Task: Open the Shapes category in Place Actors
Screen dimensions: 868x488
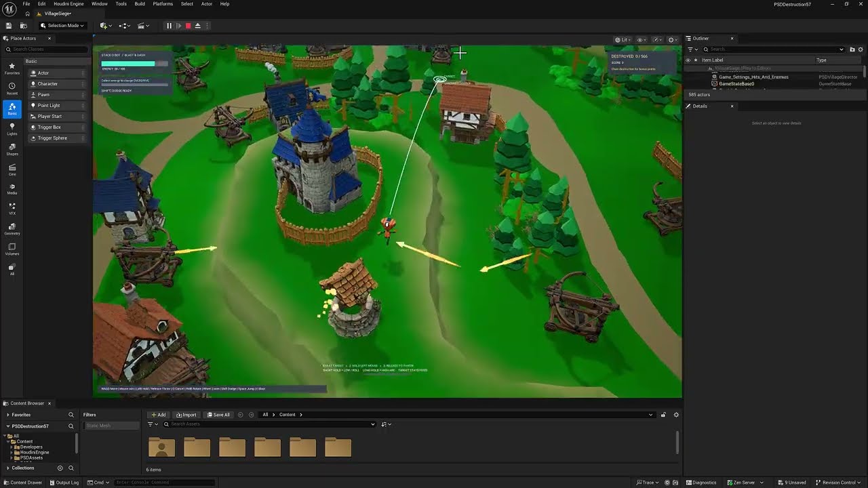Action: click(x=12, y=150)
